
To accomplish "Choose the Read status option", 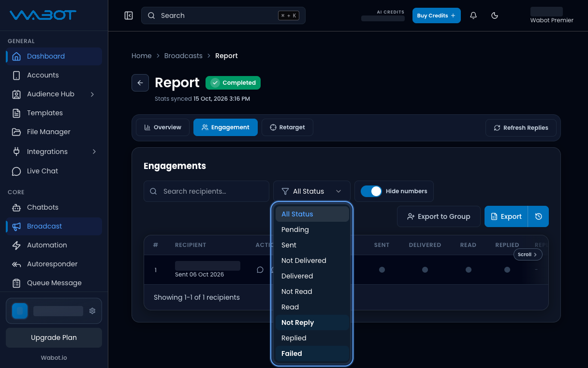I will pos(312,307).
